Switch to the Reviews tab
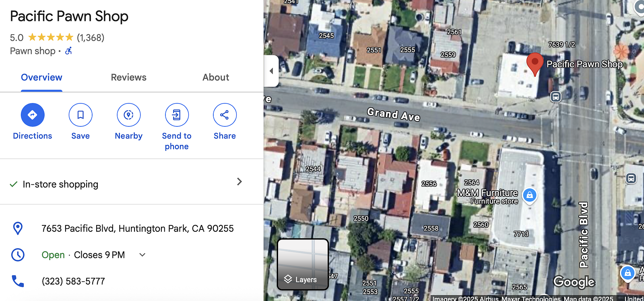644x301 pixels. (129, 77)
